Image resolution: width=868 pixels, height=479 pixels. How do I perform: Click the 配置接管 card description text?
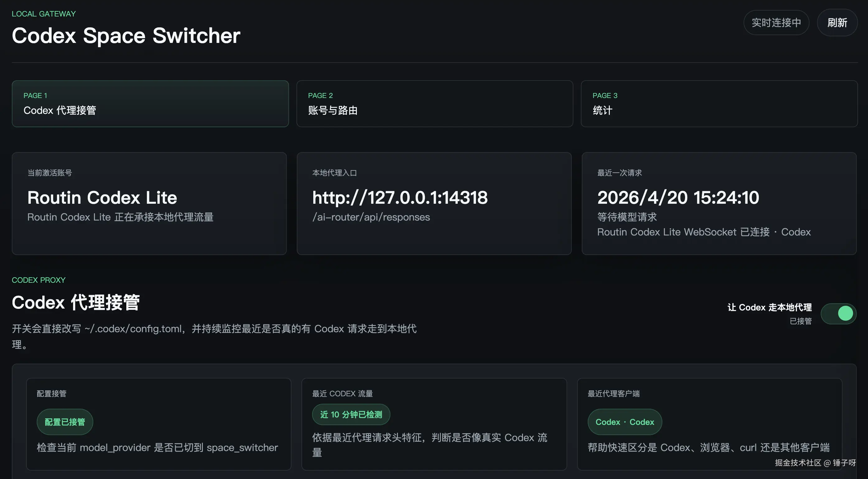tap(157, 447)
